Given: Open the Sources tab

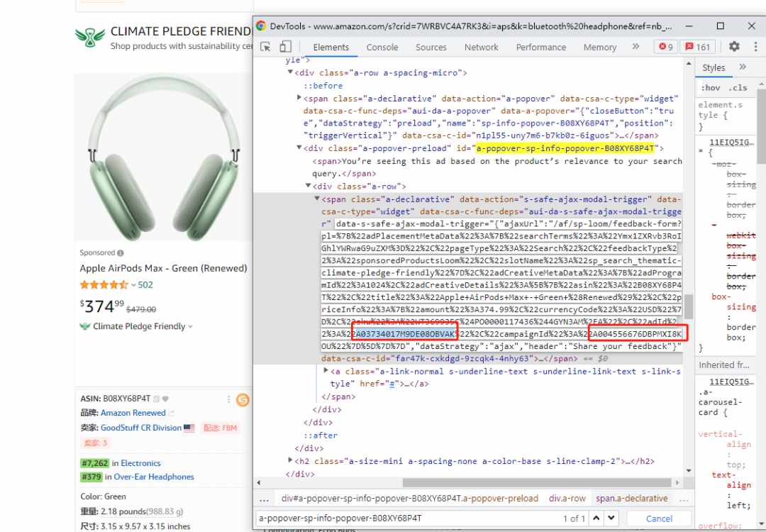Looking at the screenshot, I should coord(431,47).
